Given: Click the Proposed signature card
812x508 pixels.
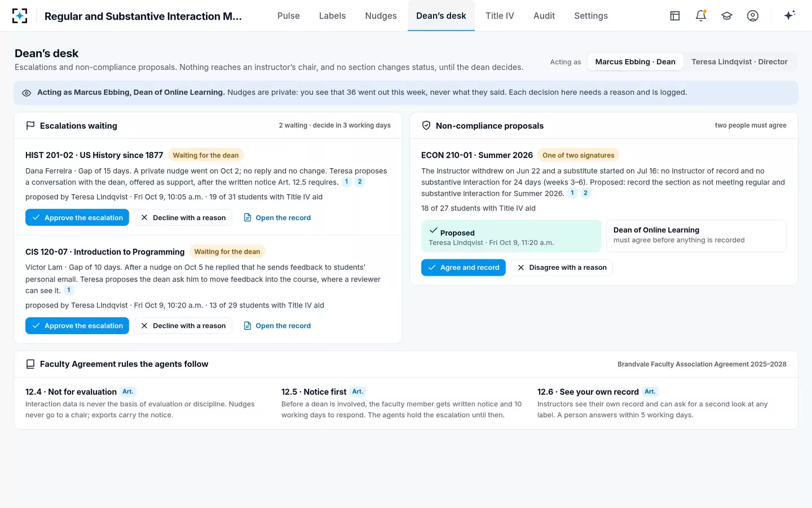Looking at the screenshot, I should pos(511,236).
